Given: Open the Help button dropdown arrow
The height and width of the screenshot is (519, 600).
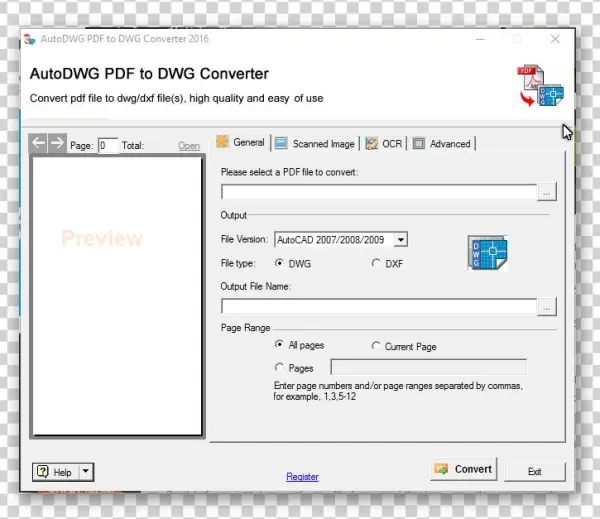Looking at the screenshot, I should coord(85,472).
